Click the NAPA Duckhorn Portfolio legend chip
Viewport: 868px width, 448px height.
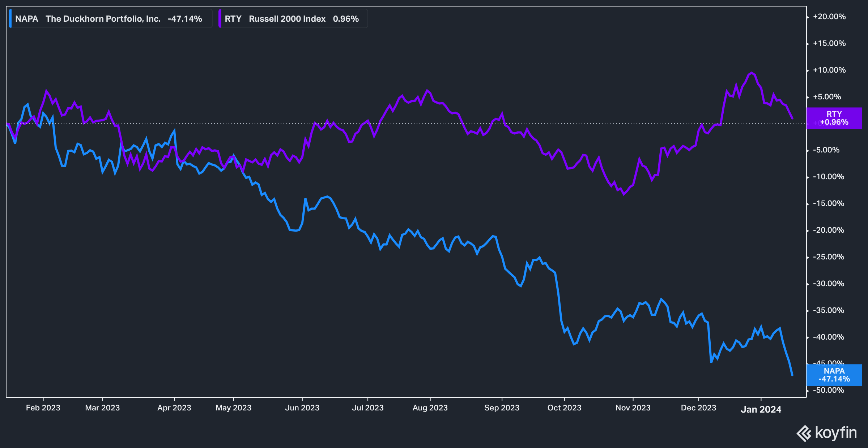[110, 18]
